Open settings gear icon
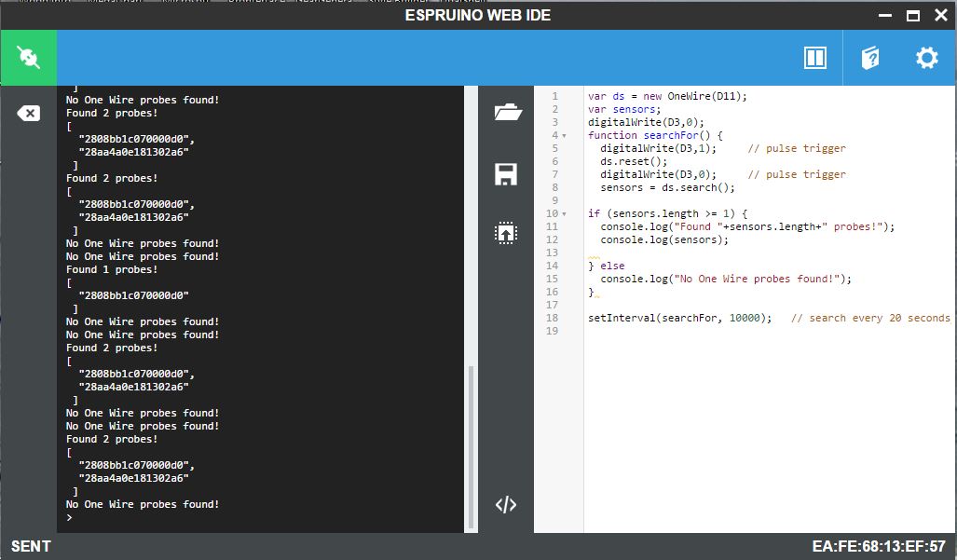Image resolution: width=957 pixels, height=560 pixels. [926, 58]
